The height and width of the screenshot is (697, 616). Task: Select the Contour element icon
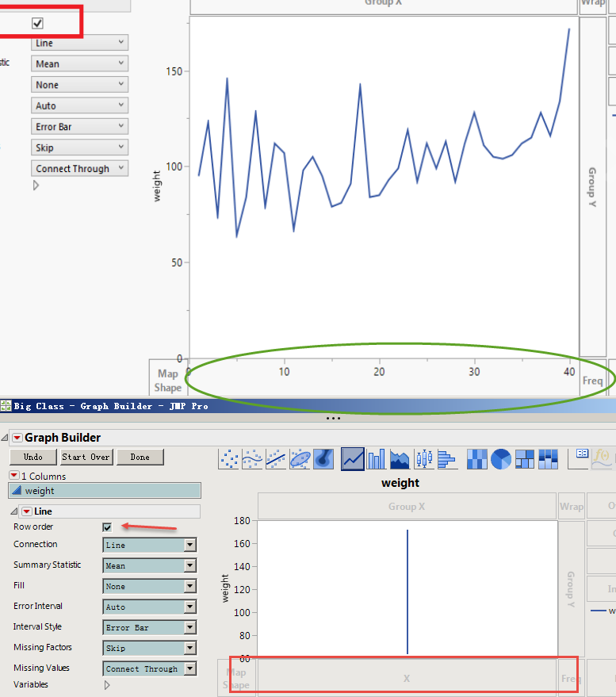coord(323,459)
